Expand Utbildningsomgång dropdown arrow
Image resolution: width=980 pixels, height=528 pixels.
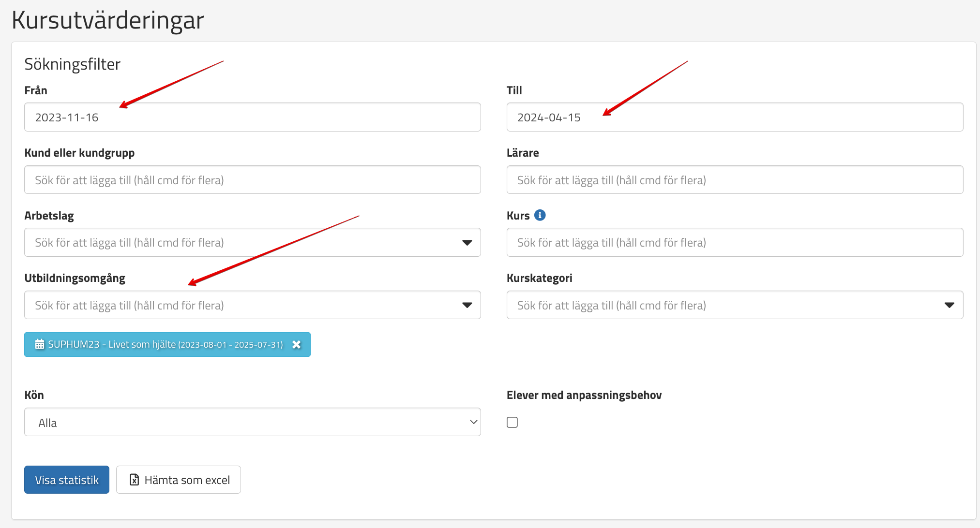(x=467, y=305)
